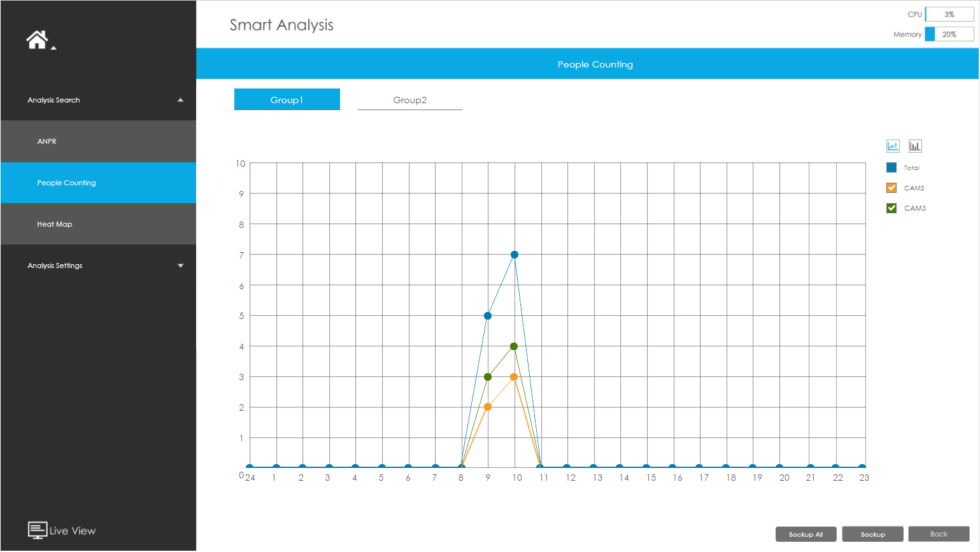Click the CAM3 legend label

[915, 208]
